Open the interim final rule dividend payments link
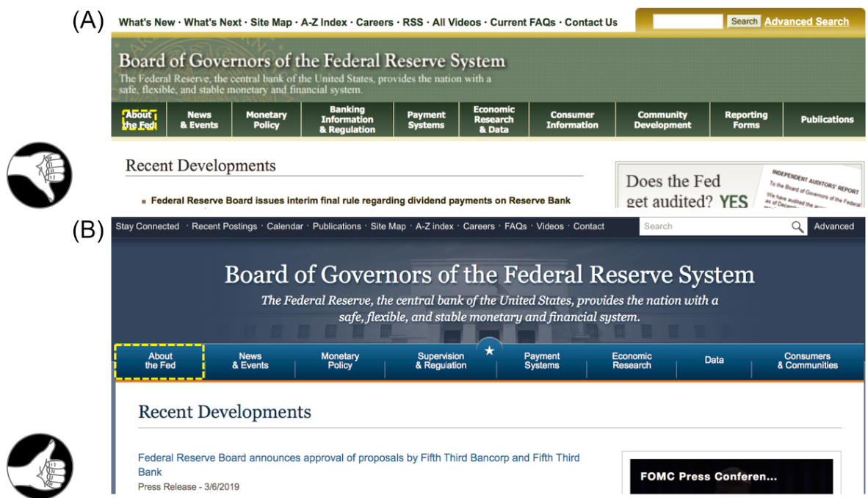This screenshot has height=498, width=868. pyautogui.click(x=361, y=201)
